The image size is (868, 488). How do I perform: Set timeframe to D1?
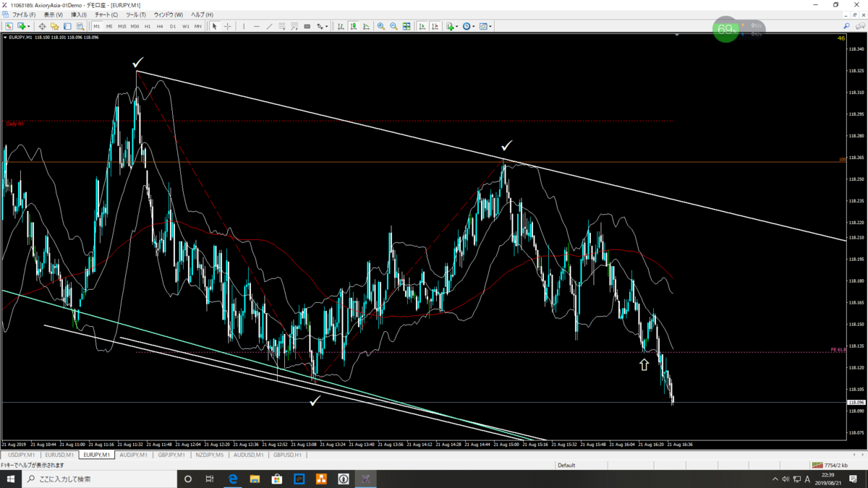(x=173, y=26)
